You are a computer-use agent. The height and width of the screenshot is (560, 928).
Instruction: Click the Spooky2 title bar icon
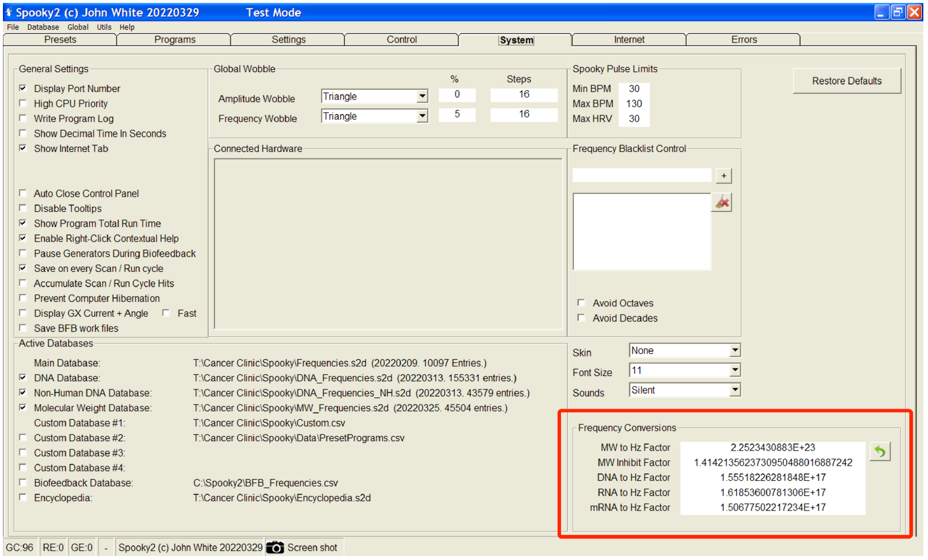pyautogui.click(x=9, y=12)
